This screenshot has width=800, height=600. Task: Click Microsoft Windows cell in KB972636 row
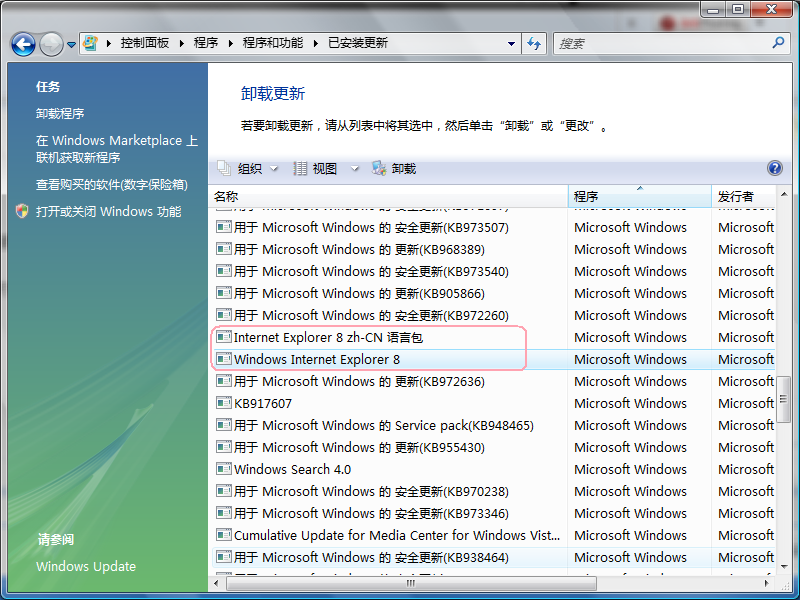click(x=630, y=382)
